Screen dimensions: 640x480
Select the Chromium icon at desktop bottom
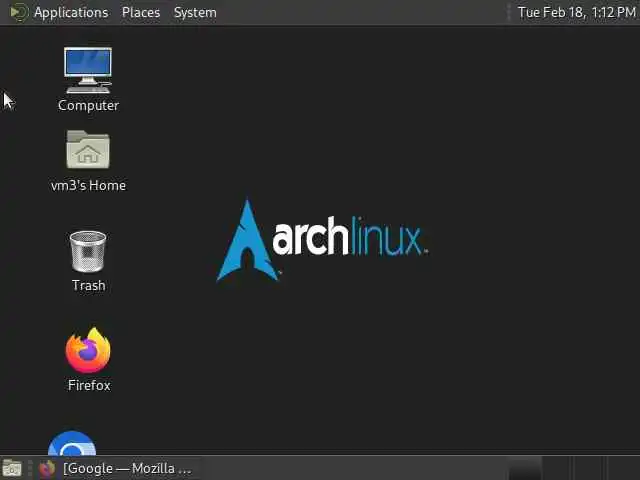pos(72,443)
